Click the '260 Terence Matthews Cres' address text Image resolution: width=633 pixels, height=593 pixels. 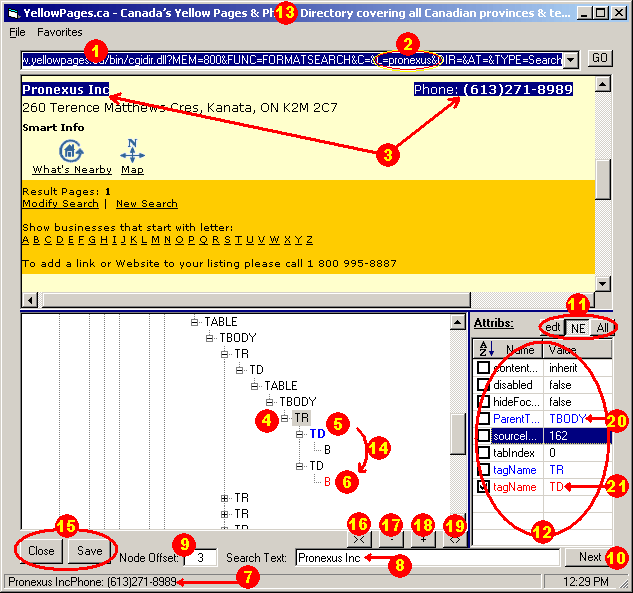111,107
